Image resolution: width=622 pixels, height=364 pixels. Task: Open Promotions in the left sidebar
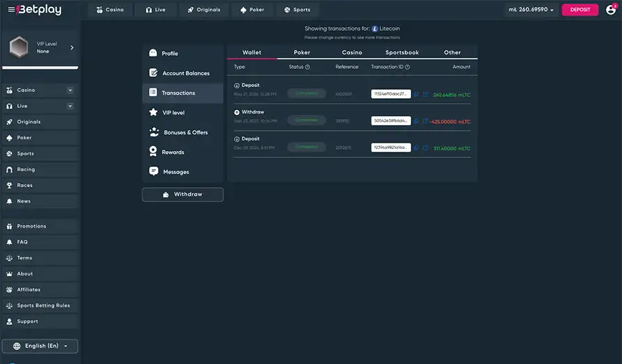tap(40, 226)
